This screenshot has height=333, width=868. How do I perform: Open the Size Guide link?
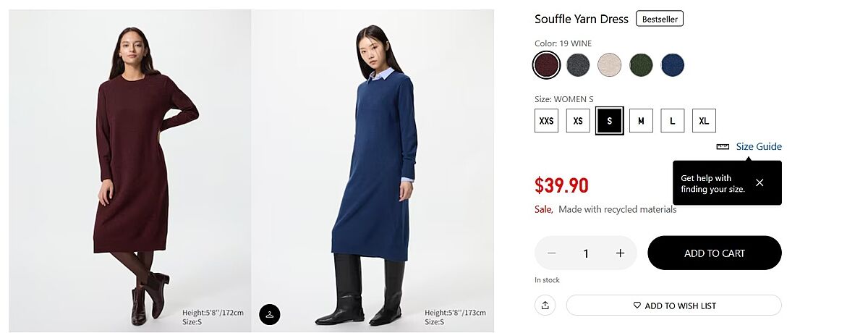point(758,147)
